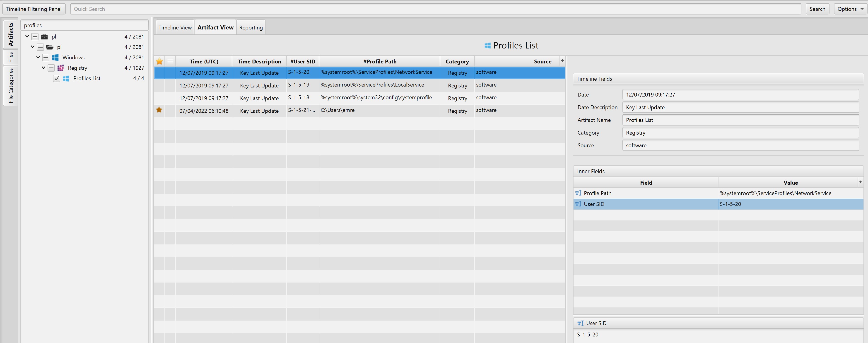Screen dimensions: 868x343
Task: Switch to the Timeline View tab
Action: coord(175,27)
